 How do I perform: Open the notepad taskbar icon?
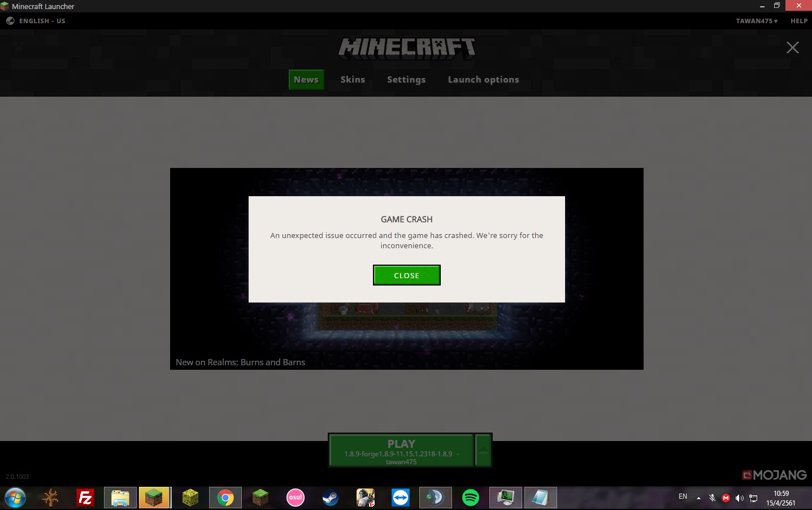tap(541, 498)
